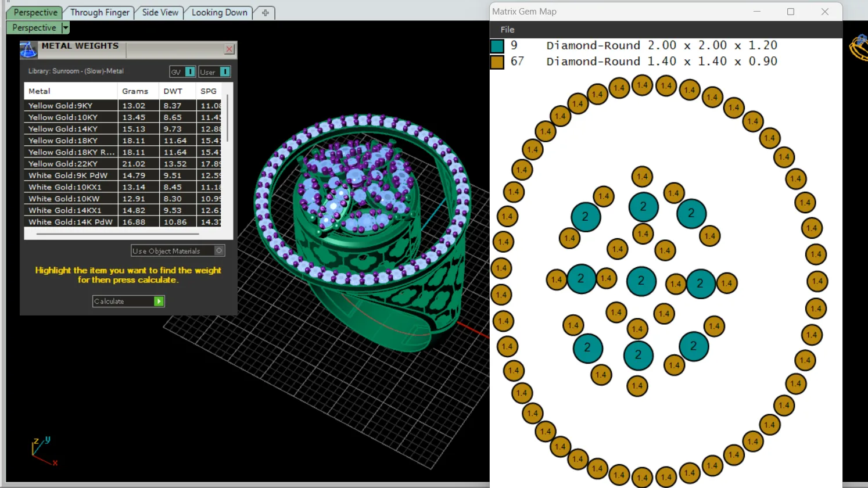Select the 18.11 grams cell for Yellow Gold:18KY
This screenshot has height=488, width=868.
138,141
